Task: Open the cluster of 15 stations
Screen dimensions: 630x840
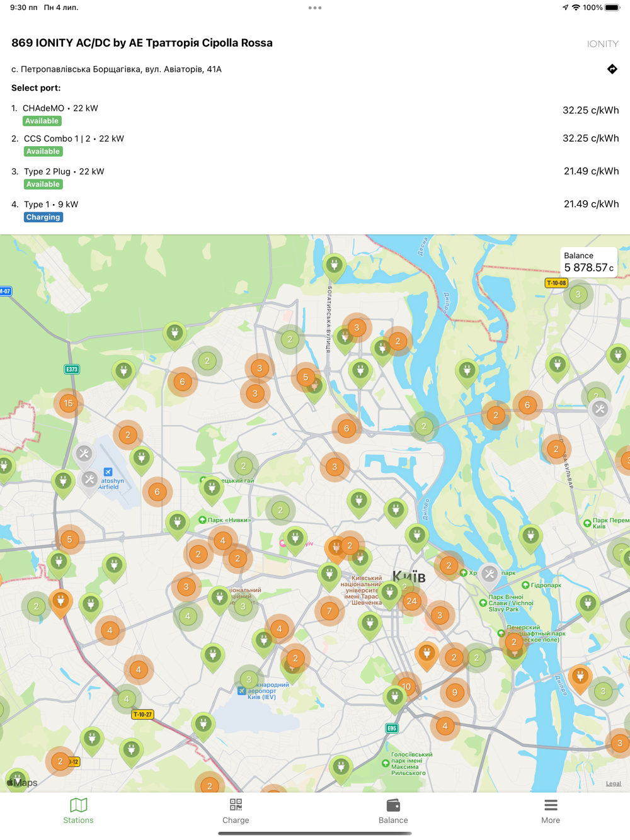Action: point(68,403)
